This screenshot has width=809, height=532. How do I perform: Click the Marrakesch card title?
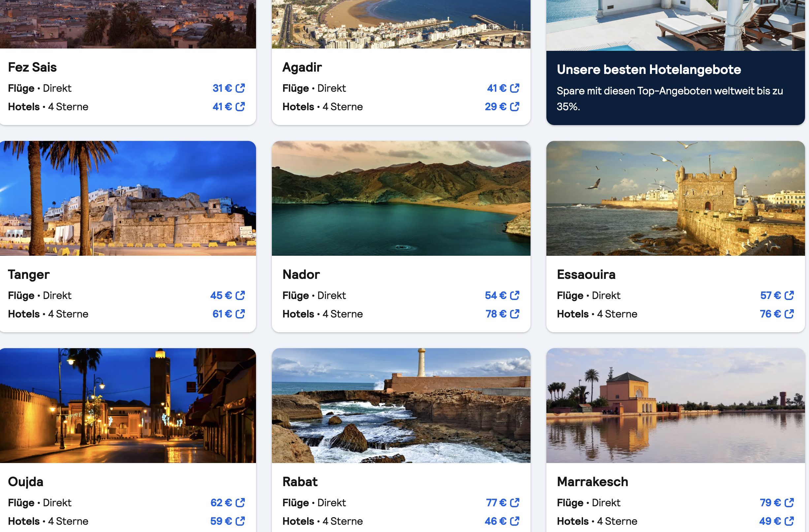(x=593, y=482)
